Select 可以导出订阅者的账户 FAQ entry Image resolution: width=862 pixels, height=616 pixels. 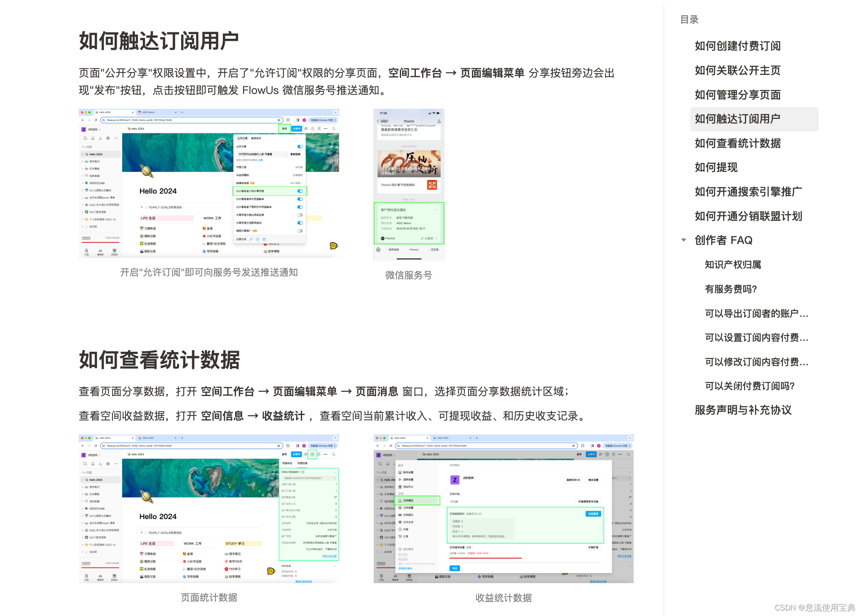coord(756,313)
